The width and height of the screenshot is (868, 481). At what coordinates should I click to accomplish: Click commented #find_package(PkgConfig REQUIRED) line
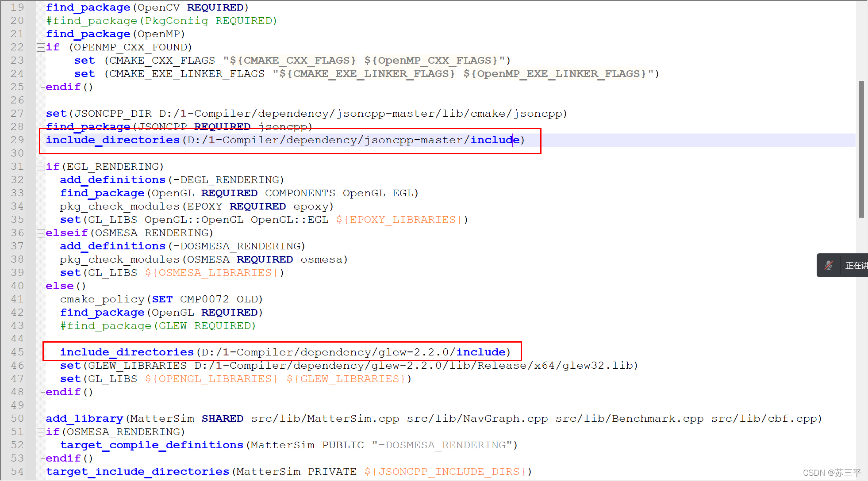pyautogui.click(x=161, y=21)
